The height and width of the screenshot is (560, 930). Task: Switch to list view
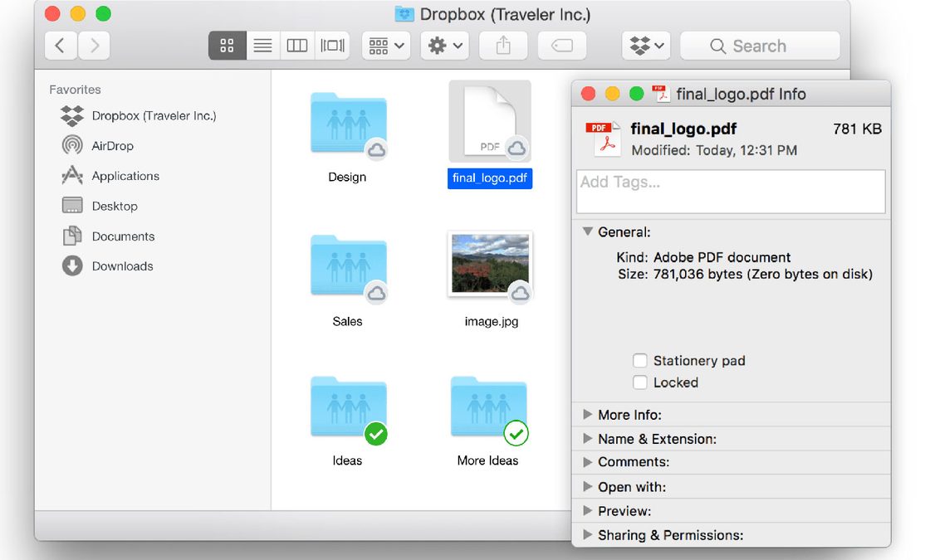pyautogui.click(x=262, y=46)
